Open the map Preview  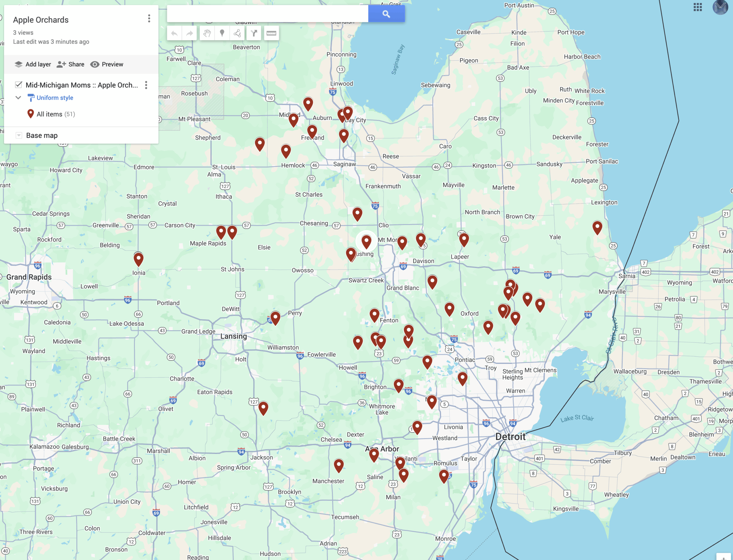(107, 64)
